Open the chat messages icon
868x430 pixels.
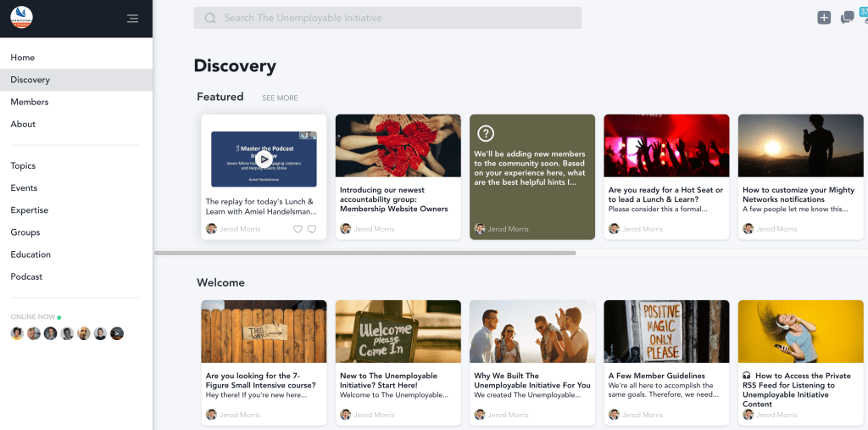point(847,18)
